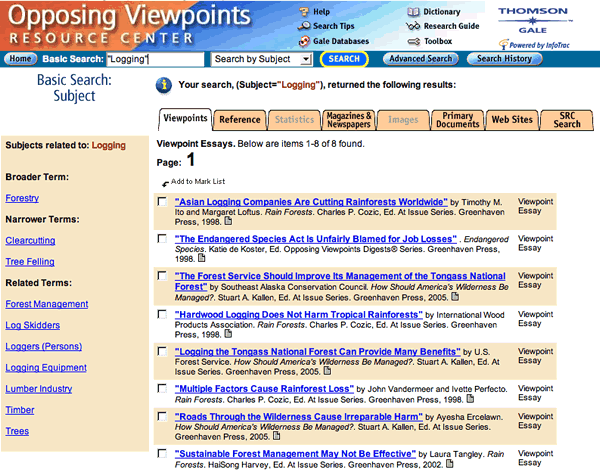This screenshot has height=473, width=600.
Task: Switch to the Web Sites tab
Action: click(512, 120)
